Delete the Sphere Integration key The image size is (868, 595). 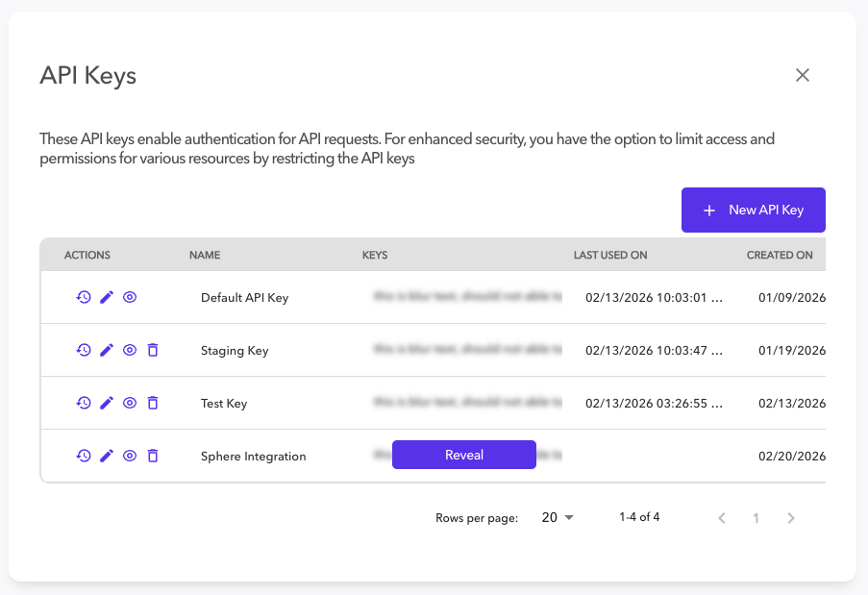[x=153, y=457]
